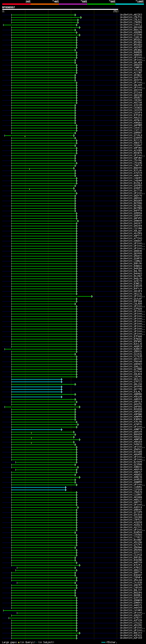Select the UniRef100_Q96647 entry
The height and width of the screenshot is (644, 146).
tap(131, 241)
